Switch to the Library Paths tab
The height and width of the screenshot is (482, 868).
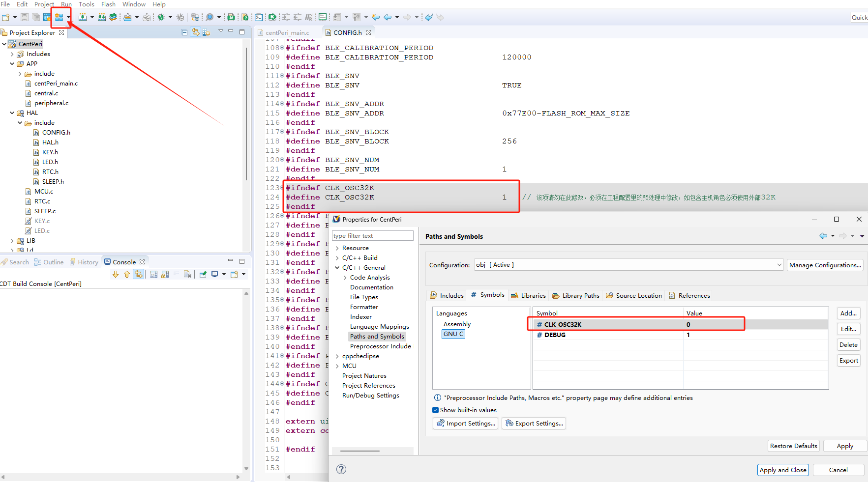575,295
